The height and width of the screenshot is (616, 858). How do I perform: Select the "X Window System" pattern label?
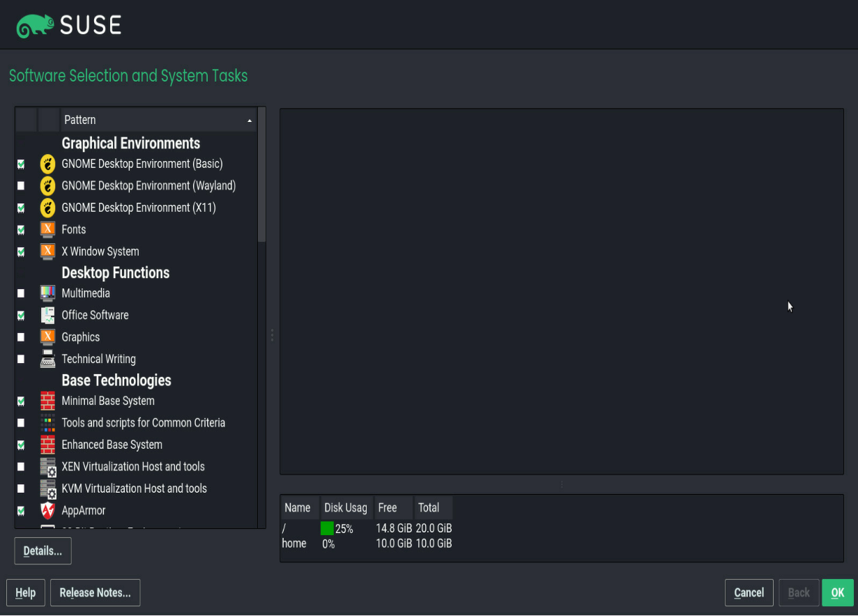point(100,252)
